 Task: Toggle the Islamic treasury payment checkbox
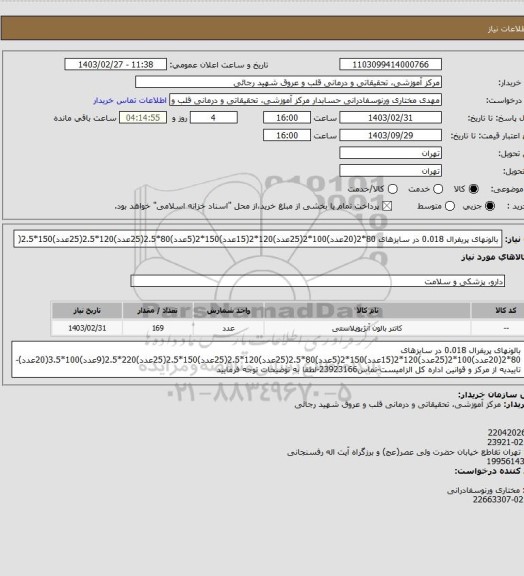[387, 206]
